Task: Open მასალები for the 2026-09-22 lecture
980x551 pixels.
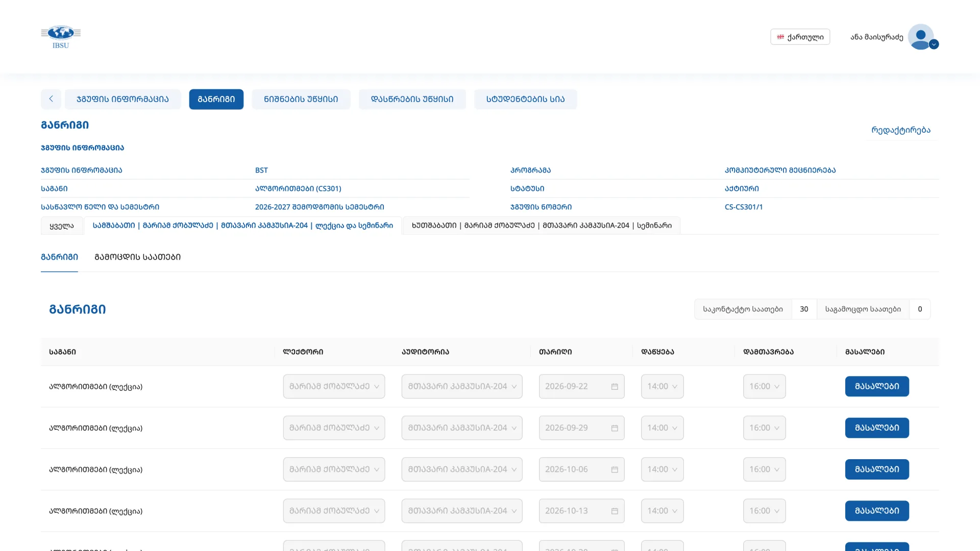Action: (877, 386)
